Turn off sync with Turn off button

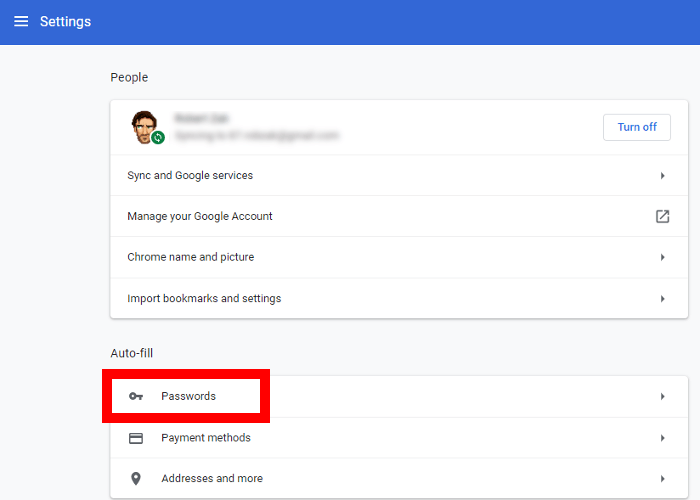coord(637,127)
